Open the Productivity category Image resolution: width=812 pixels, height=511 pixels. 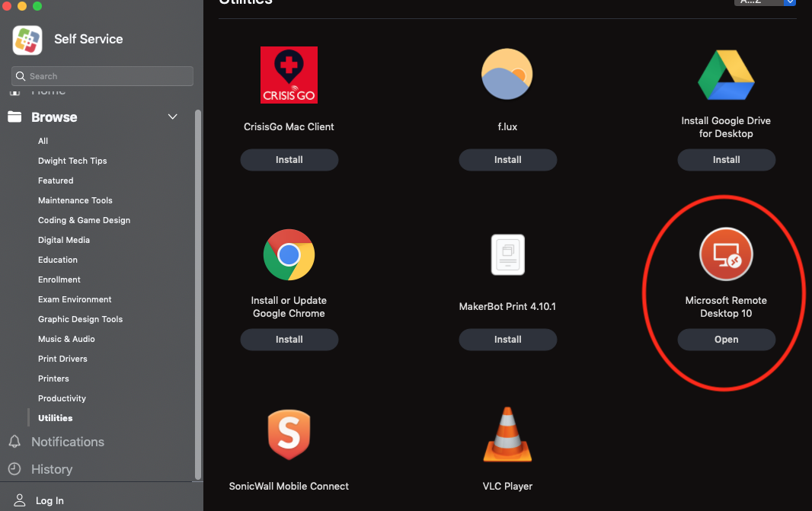[x=62, y=398]
